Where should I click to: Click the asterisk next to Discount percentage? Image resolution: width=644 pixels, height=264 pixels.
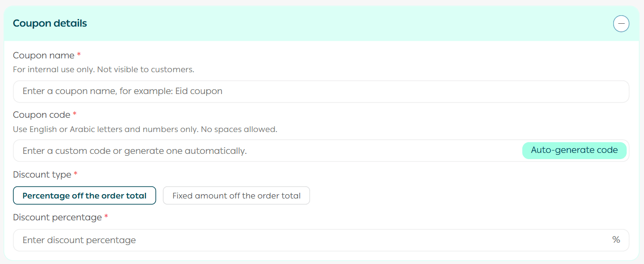tap(106, 217)
